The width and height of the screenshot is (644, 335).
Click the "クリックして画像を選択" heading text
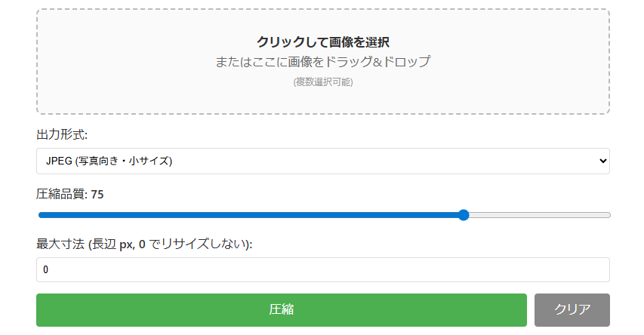click(x=322, y=41)
